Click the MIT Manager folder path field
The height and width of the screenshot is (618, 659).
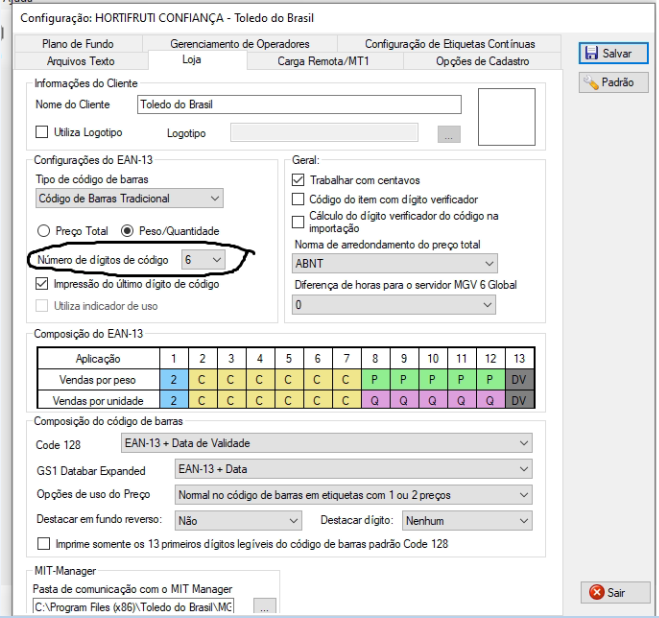(133, 607)
